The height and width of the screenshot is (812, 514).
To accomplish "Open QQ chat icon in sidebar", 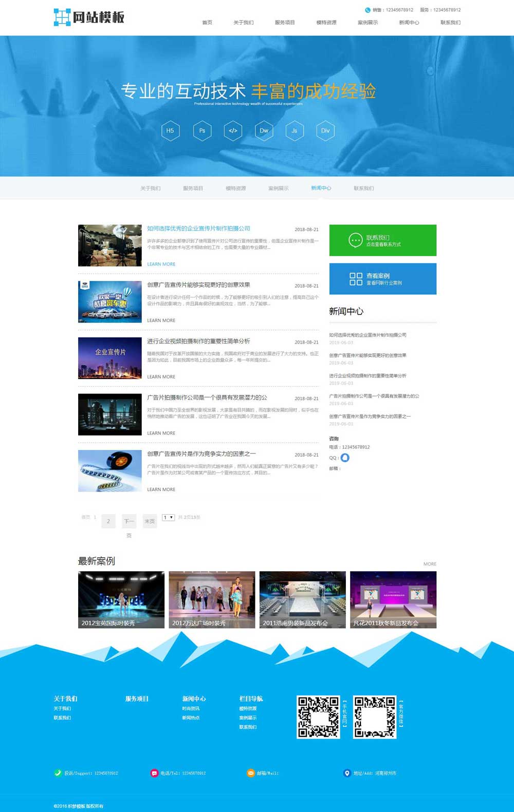I will pos(345,458).
